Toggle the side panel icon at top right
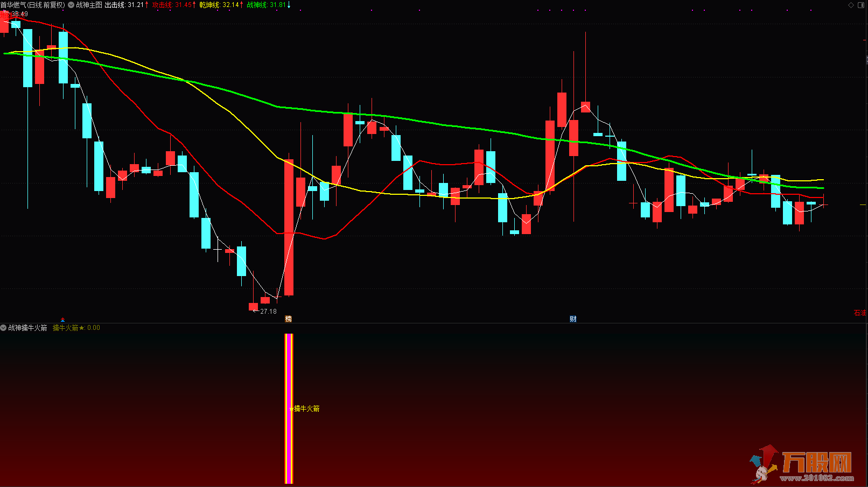Viewport: 868px width, 487px height. 862,5
